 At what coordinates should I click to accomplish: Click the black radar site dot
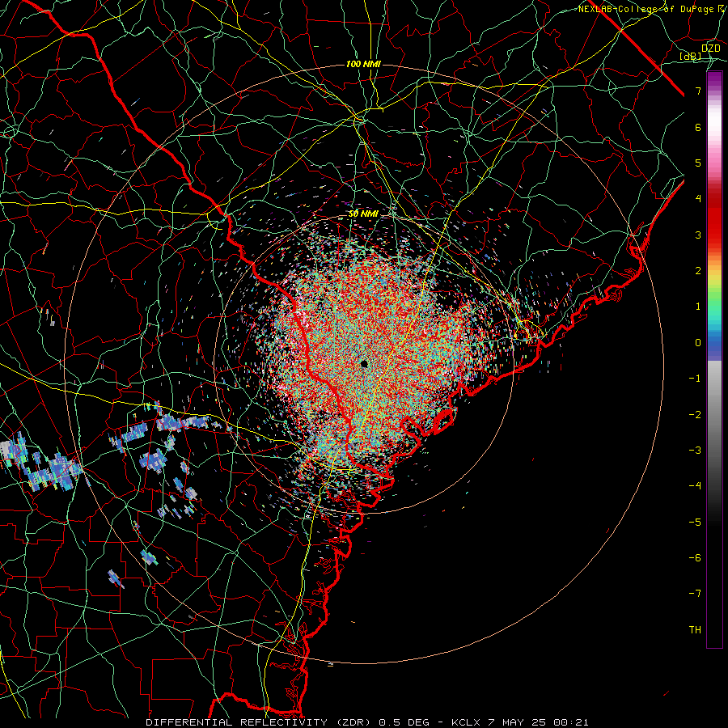tap(364, 363)
